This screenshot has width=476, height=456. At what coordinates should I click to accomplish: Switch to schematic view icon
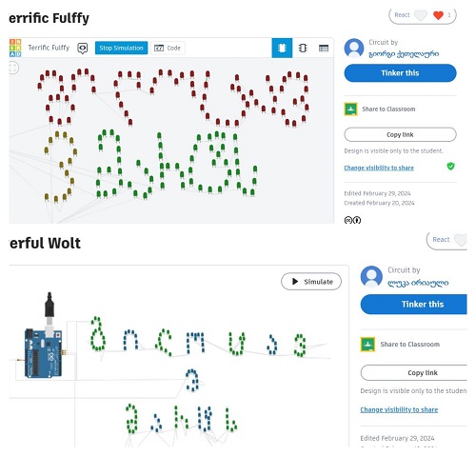[303, 48]
